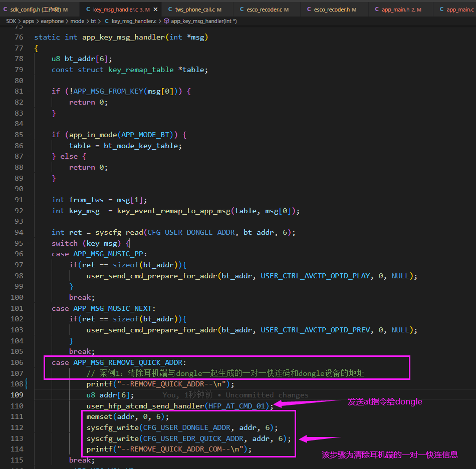Click USER_CTRL_AVCTP_OPID_PREV constant

(315, 330)
